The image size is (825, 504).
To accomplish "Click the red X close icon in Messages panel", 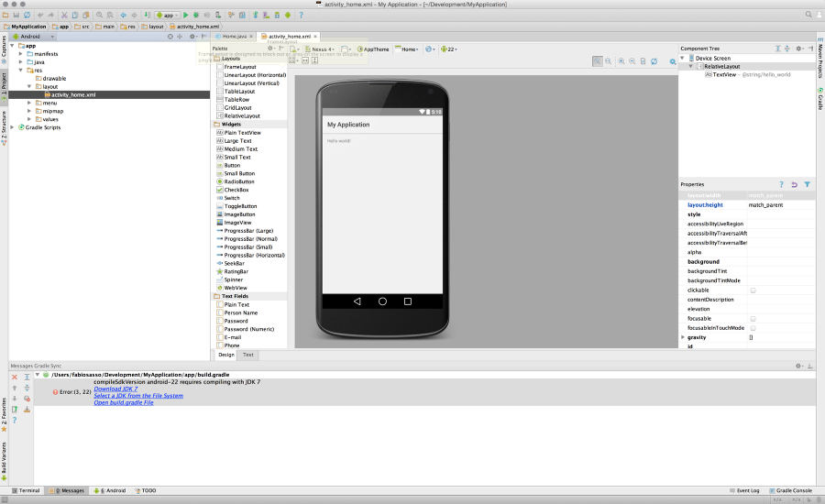I will (x=15, y=378).
